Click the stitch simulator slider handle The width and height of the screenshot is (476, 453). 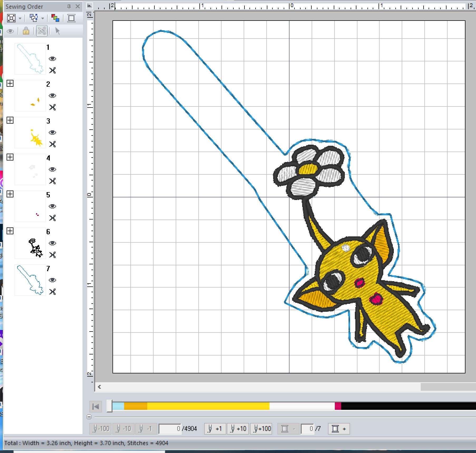pos(110,406)
